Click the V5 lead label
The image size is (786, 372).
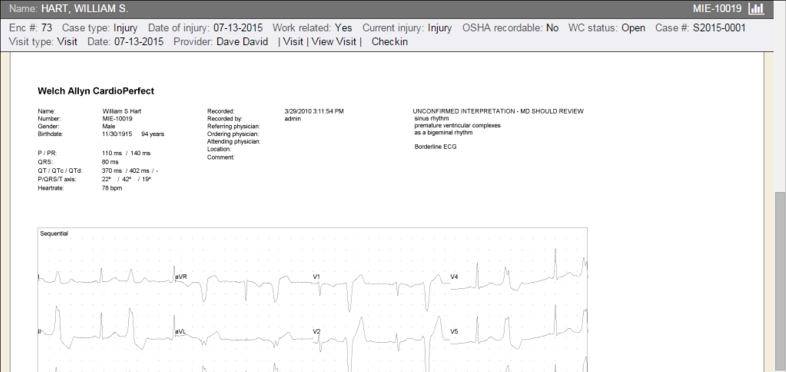pos(454,332)
